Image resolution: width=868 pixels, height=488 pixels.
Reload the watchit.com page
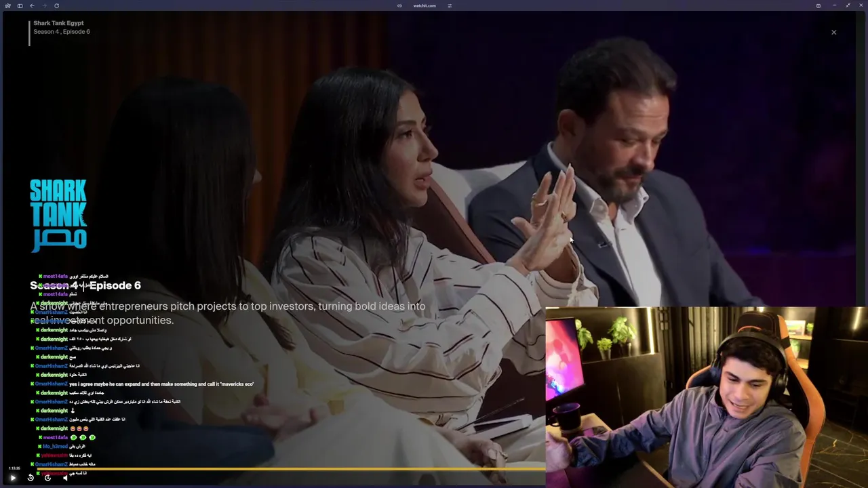pyautogui.click(x=56, y=5)
